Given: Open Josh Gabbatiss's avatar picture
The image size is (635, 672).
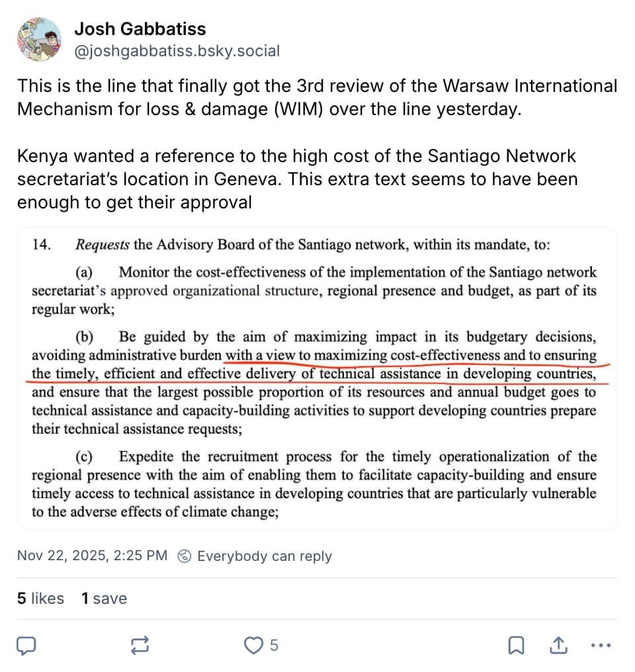Looking at the screenshot, I should coord(39,40).
